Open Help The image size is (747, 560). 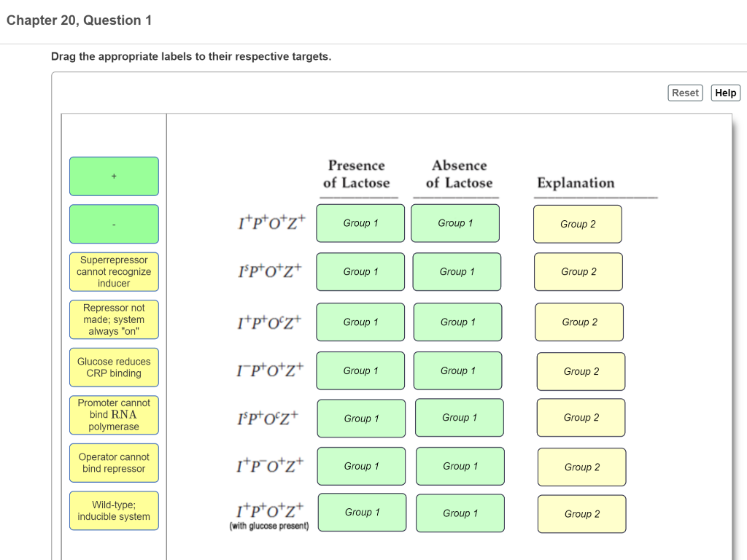click(725, 93)
